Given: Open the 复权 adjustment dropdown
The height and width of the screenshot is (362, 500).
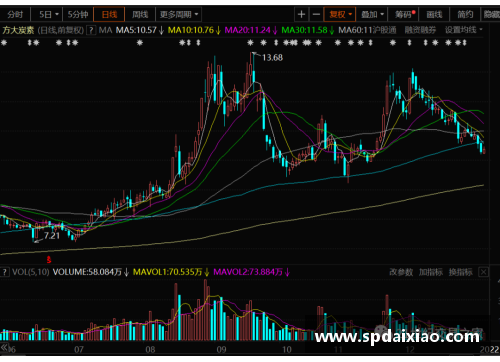Looking at the screenshot, I should click(x=340, y=15).
